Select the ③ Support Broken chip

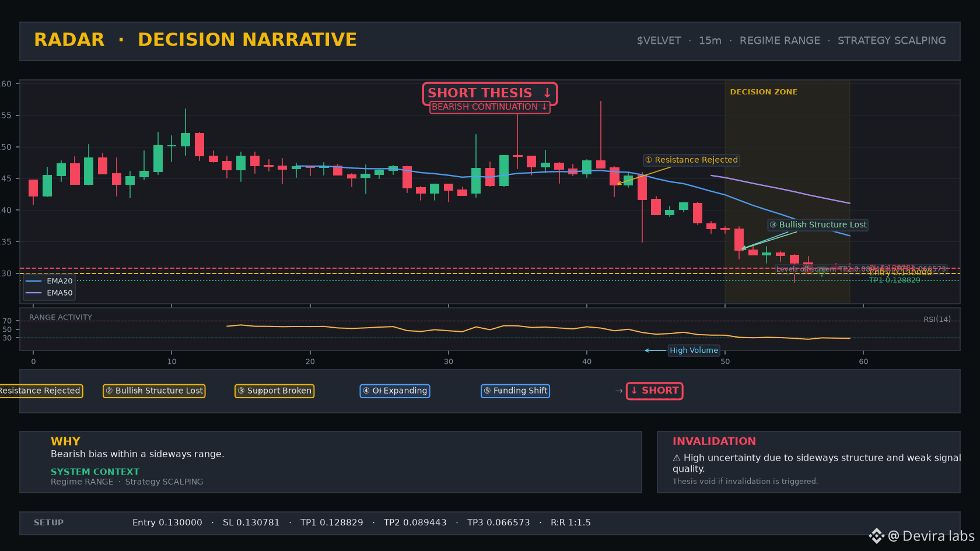pos(274,391)
